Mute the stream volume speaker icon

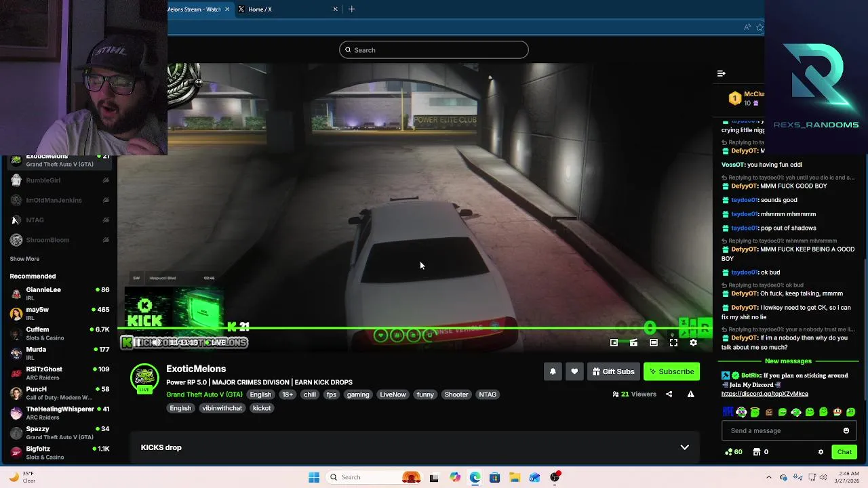[x=155, y=343]
